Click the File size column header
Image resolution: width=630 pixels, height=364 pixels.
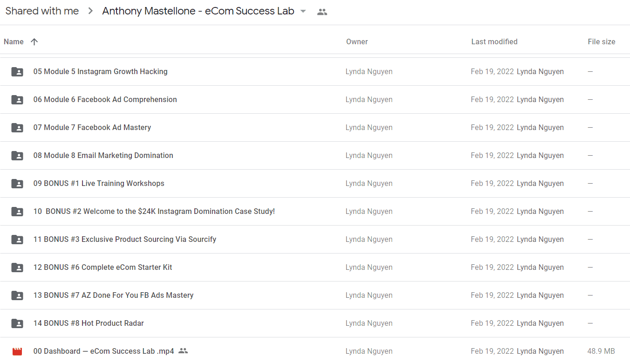coord(602,41)
